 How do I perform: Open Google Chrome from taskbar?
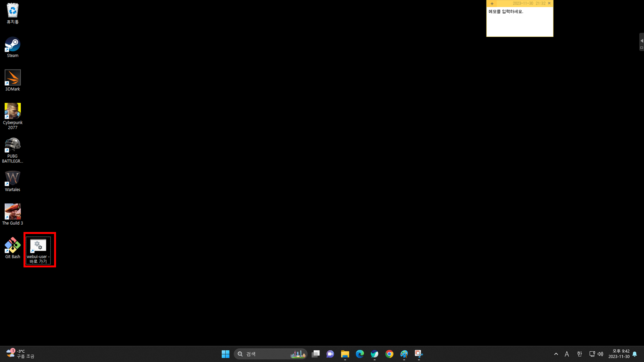coord(389,354)
